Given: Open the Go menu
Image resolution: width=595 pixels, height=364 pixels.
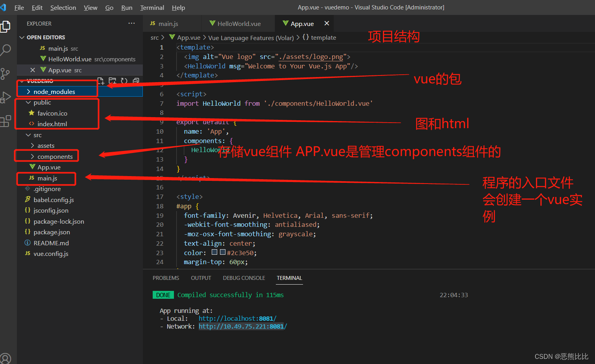Looking at the screenshot, I should click(x=109, y=7).
